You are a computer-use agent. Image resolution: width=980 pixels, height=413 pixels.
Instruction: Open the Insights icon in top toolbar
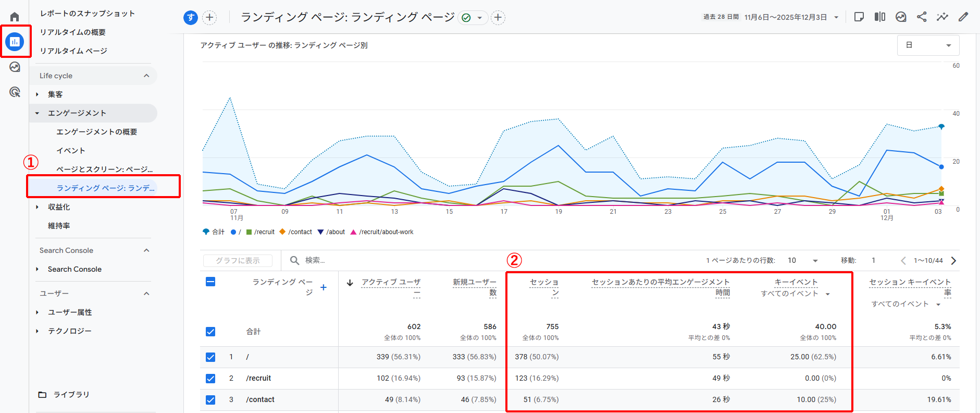(901, 17)
